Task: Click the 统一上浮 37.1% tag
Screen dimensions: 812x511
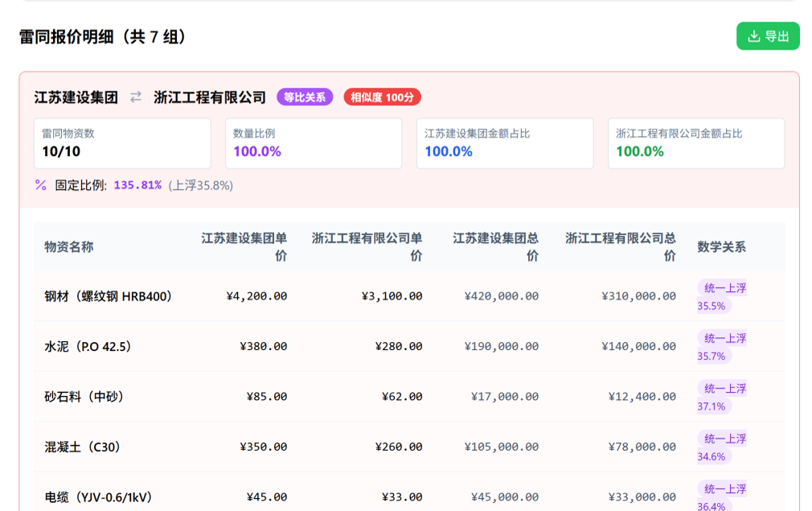Action: (722, 397)
